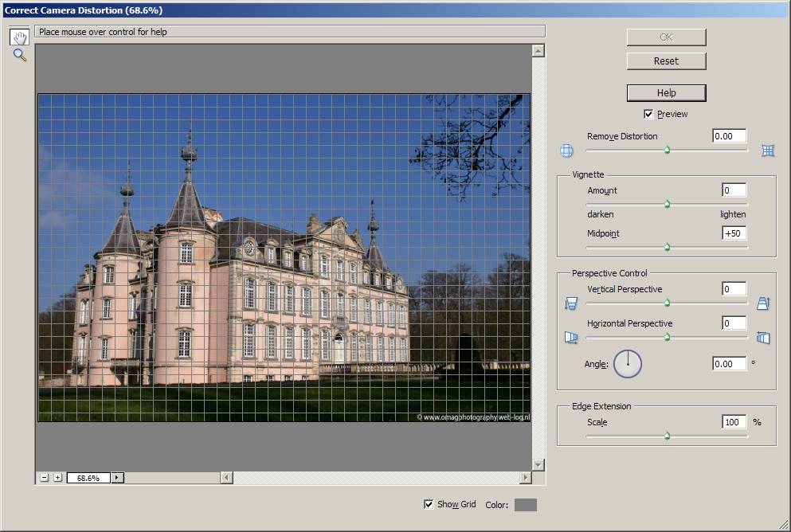Click the right vertical perspective icon

763,303
